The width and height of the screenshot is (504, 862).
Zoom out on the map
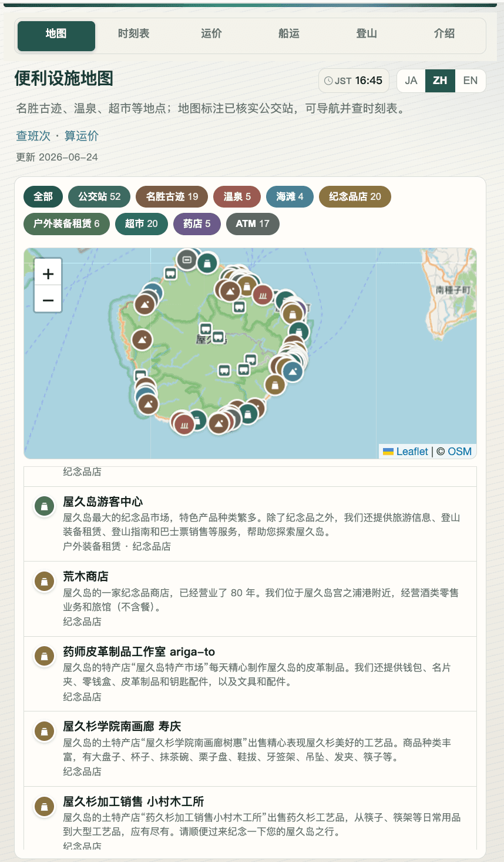click(x=48, y=300)
